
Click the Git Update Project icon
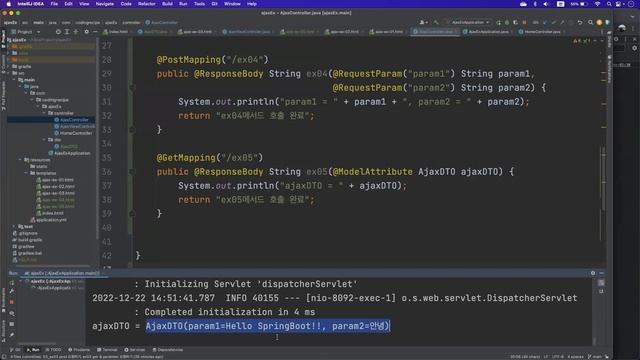[544, 22]
